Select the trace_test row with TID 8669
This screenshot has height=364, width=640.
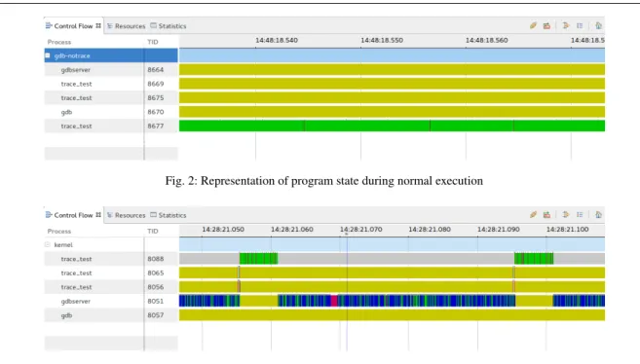pos(111,84)
